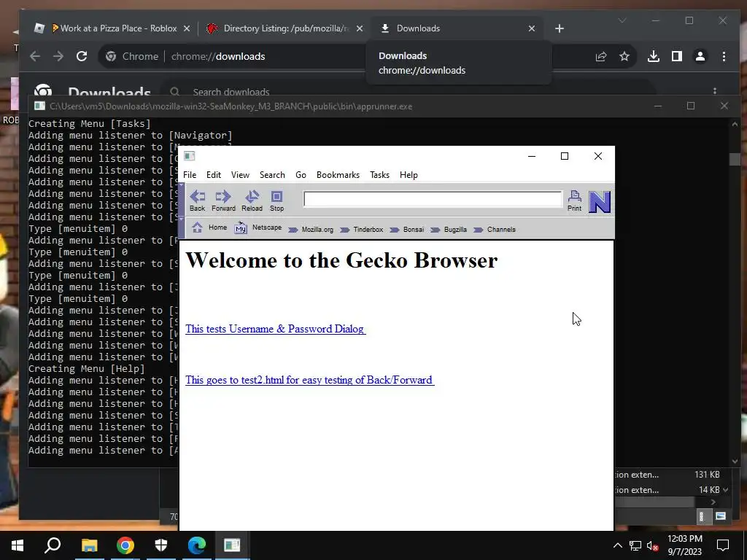This screenshot has height=560, width=747.
Task: Open the Windows Start menu
Action: [18, 545]
